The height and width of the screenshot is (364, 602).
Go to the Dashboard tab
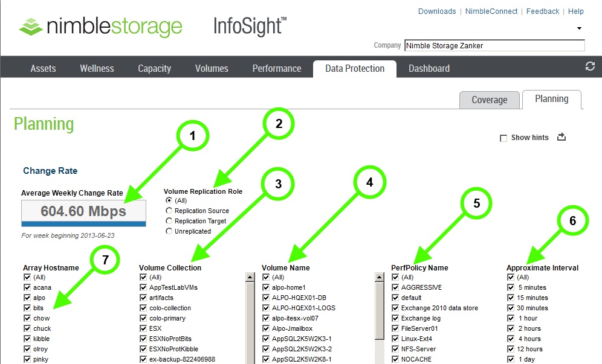[429, 68]
